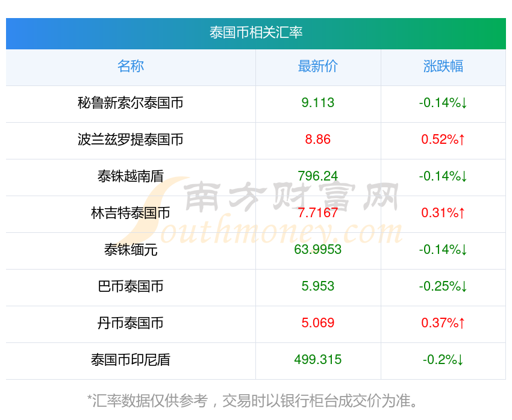Select the 巴币泰国币 row name

click(x=131, y=286)
